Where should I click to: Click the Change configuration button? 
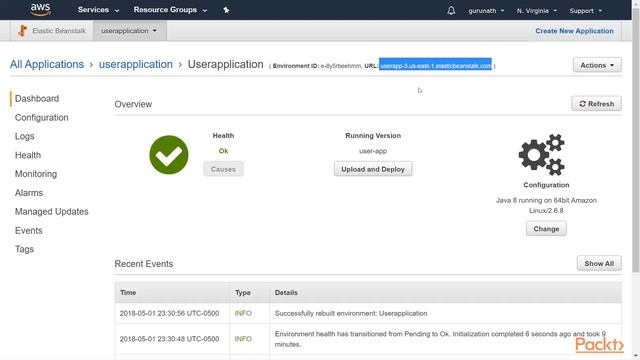point(546,229)
